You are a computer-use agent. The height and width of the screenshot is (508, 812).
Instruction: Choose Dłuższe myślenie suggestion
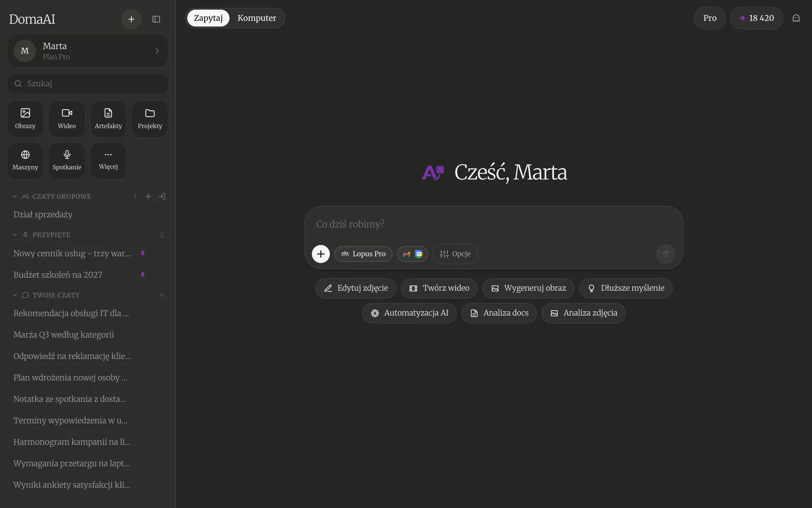coord(626,288)
